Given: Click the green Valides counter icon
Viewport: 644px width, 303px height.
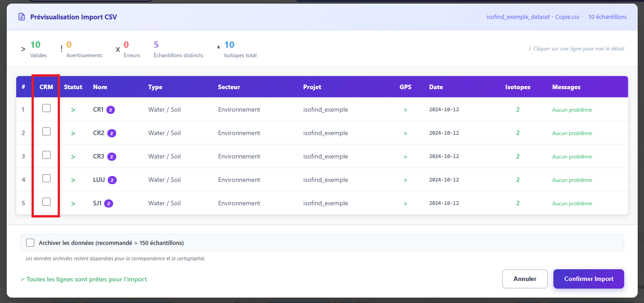Looking at the screenshot, I should pos(23,48).
